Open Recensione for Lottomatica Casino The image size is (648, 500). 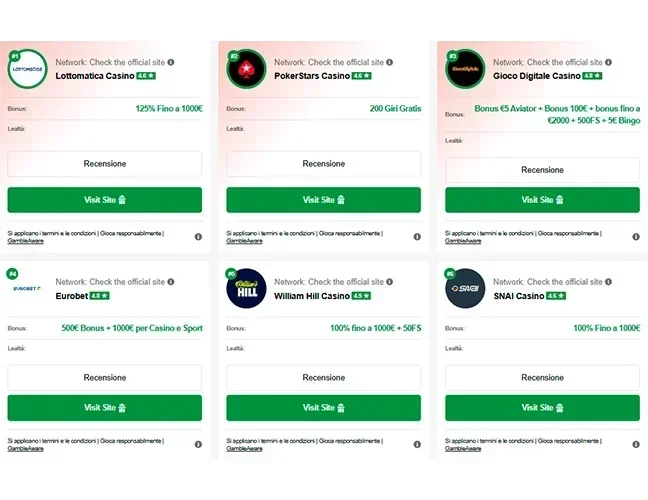(x=105, y=164)
